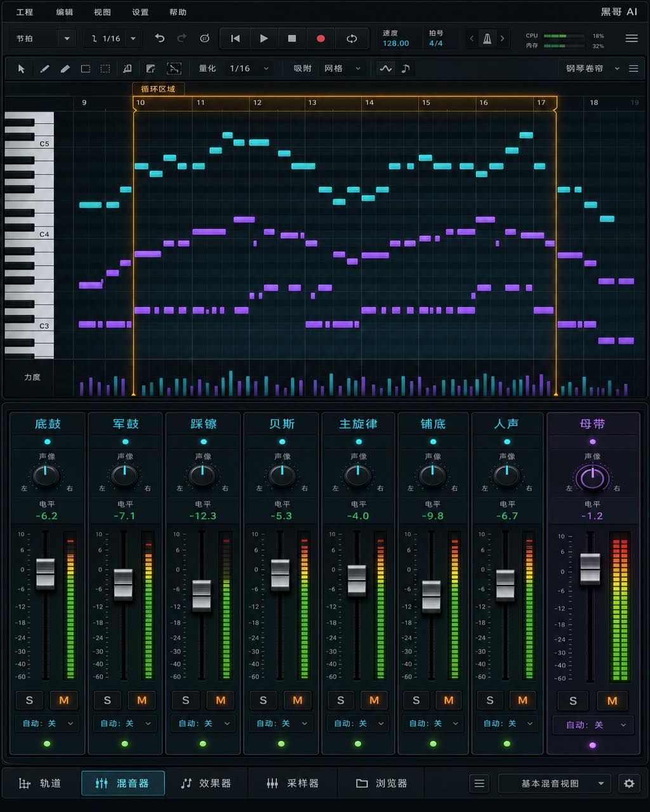The height and width of the screenshot is (812, 650).
Task: Mute the 铺底 channel
Action: click(x=449, y=700)
